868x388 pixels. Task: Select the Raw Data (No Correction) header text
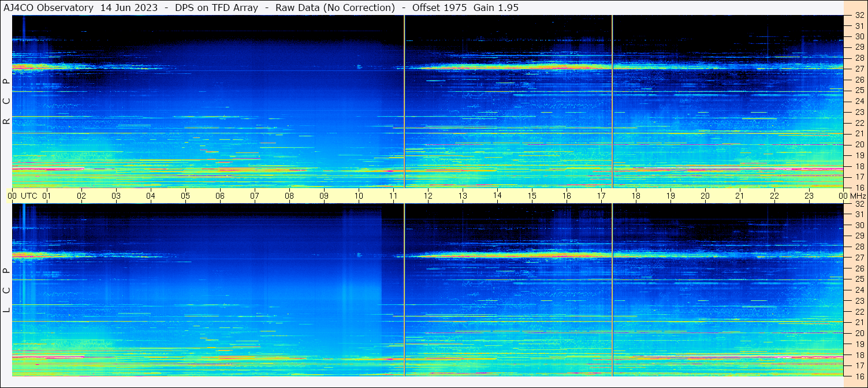point(336,8)
